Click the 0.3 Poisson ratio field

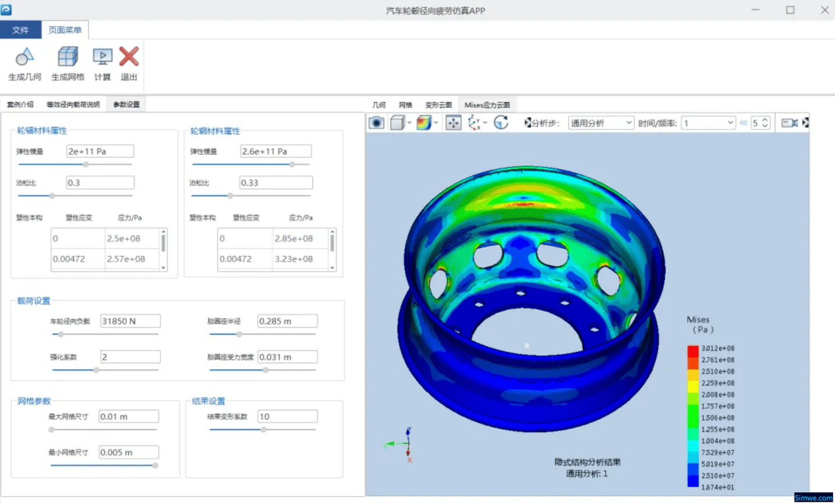(x=100, y=183)
